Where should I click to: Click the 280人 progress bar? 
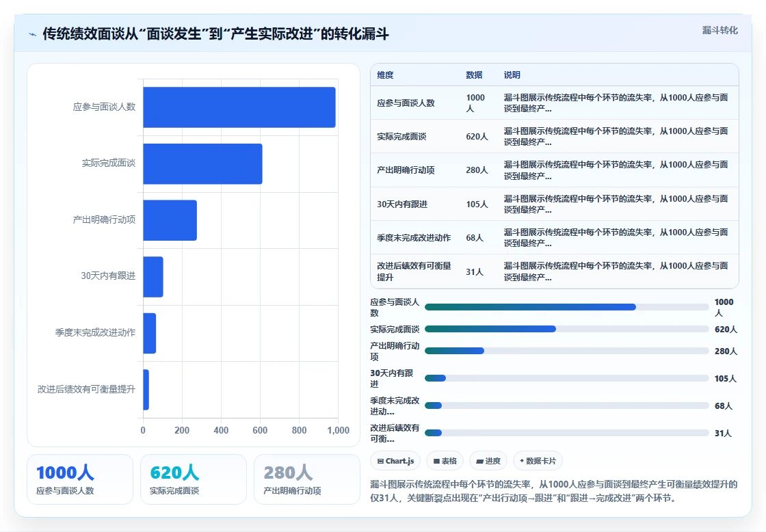(x=567, y=351)
